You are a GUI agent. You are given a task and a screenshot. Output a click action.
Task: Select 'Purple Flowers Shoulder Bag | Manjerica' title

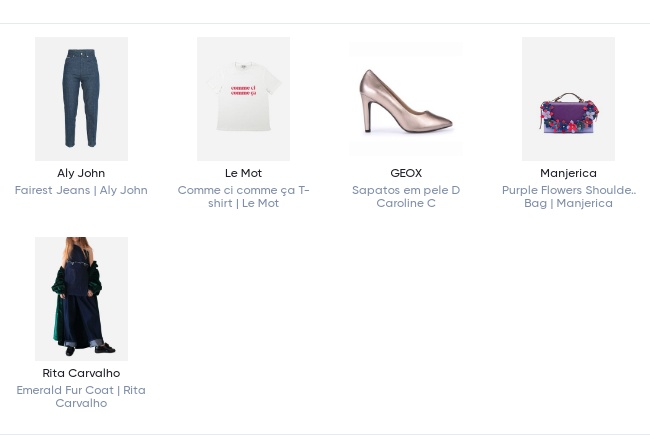coord(568,196)
